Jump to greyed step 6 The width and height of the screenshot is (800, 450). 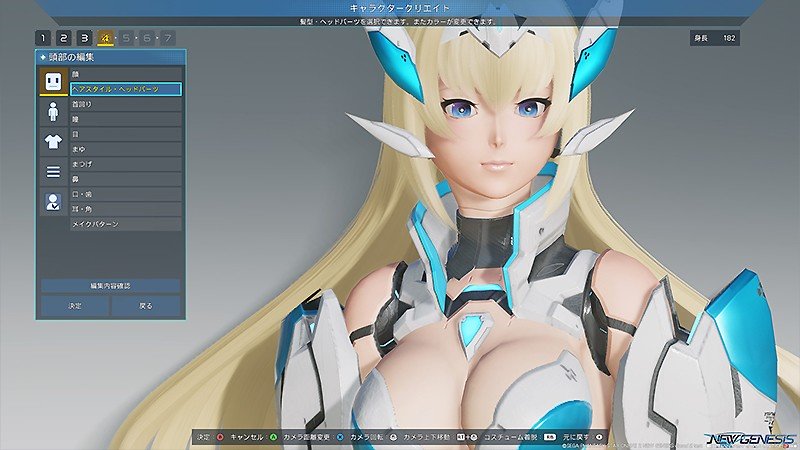(147, 38)
